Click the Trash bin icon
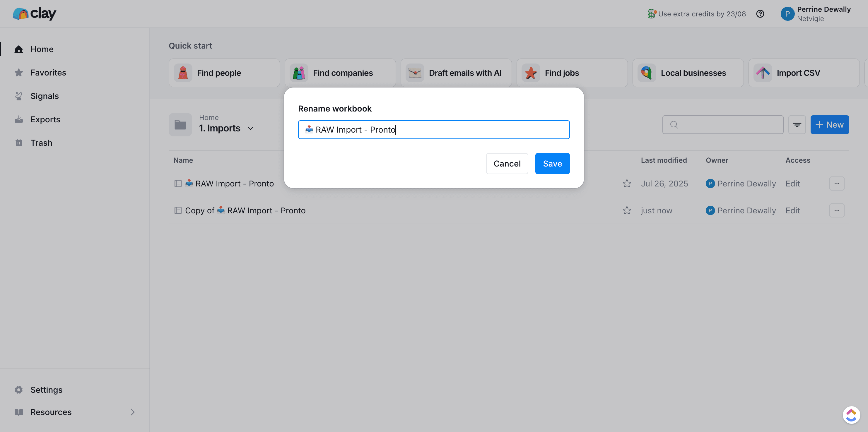The width and height of the screenshot is (868, 432). click(x=19, y=143)
